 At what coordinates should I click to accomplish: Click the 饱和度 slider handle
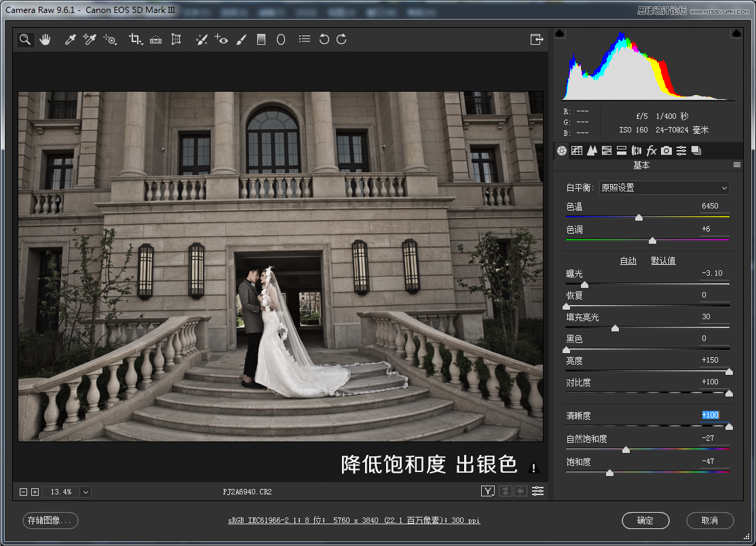click(609, 473)
